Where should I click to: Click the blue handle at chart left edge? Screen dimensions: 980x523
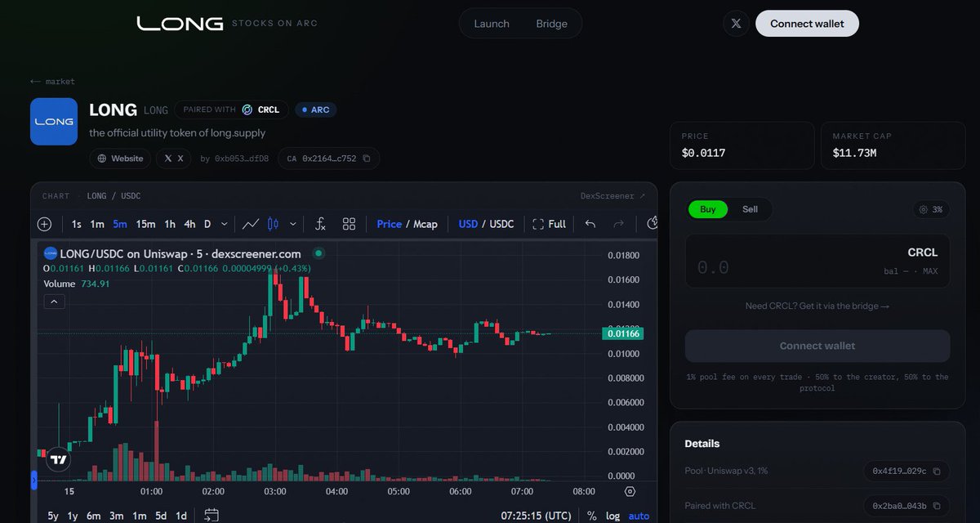[33, 481]
